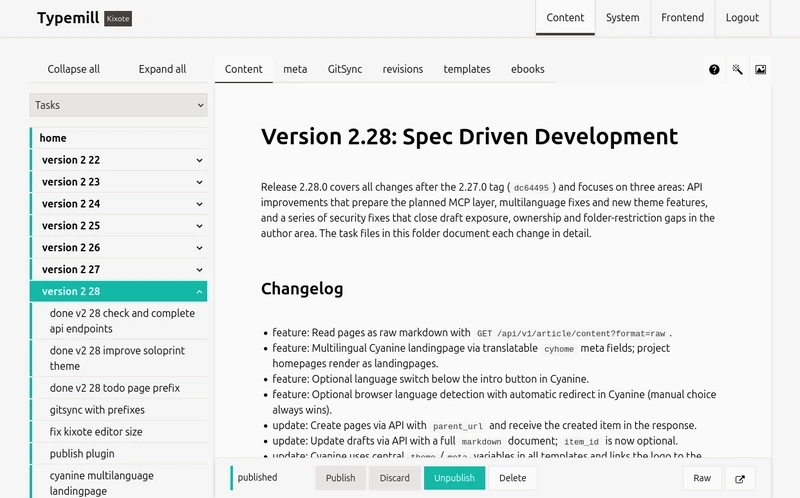Edit the 'Release 2.28.0 covers' intro paragraph
Viewport: 800px width, 498px height.
(488, 210)
